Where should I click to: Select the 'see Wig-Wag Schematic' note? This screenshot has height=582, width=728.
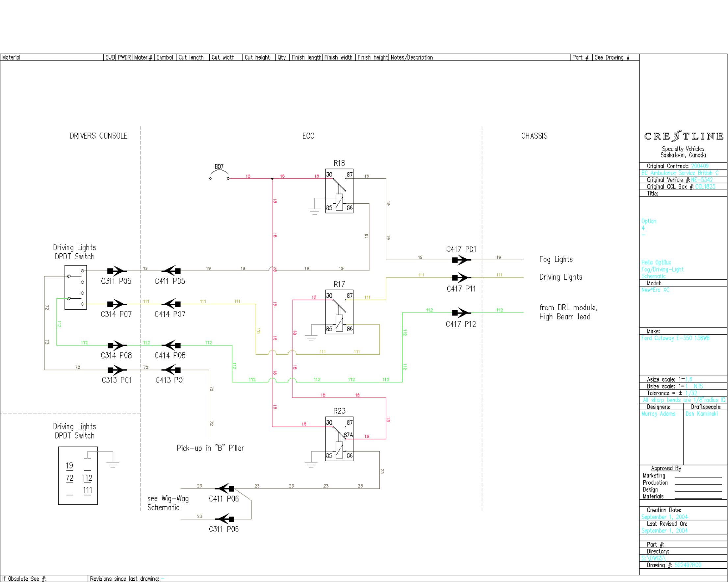pyautogui.click(x=168, y=503)
